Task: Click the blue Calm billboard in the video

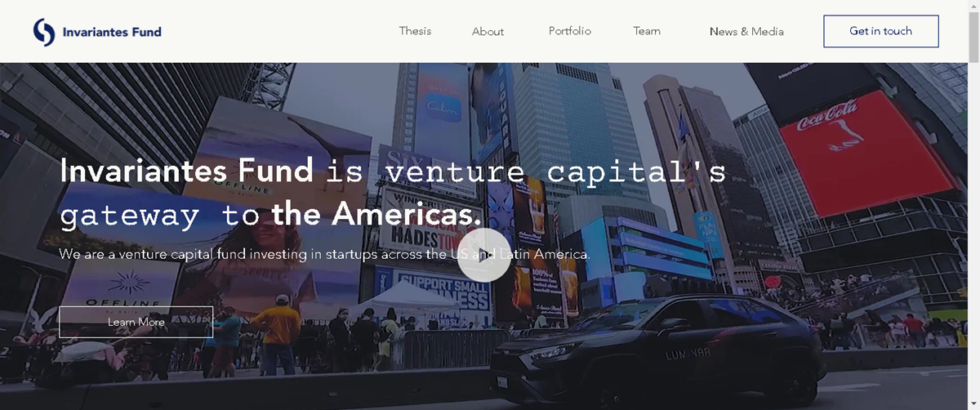Action: (443, 107)
